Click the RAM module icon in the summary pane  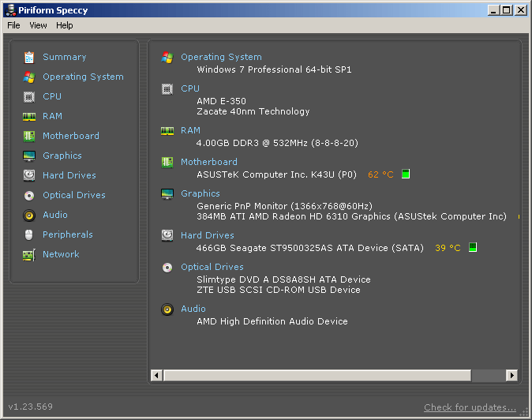[x=167, y=131]
